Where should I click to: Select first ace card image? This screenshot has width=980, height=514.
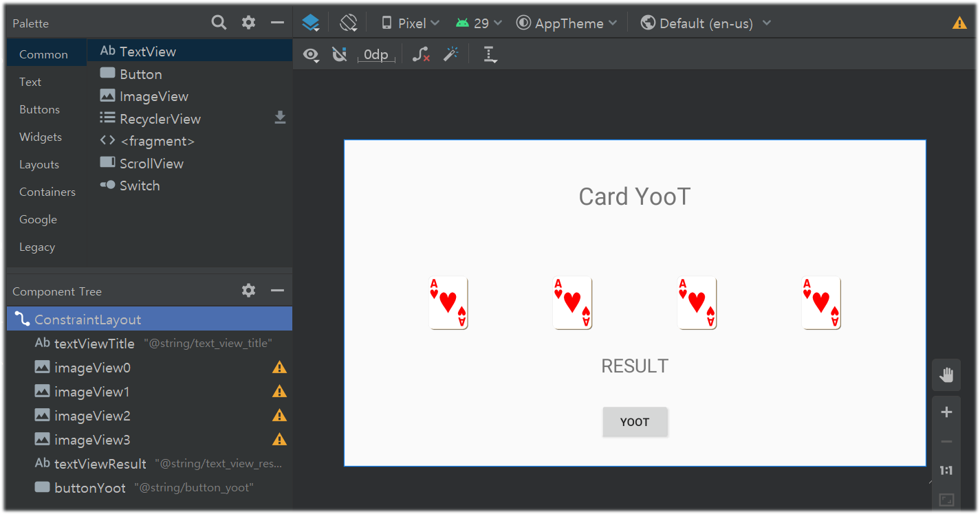coord(448,303)
